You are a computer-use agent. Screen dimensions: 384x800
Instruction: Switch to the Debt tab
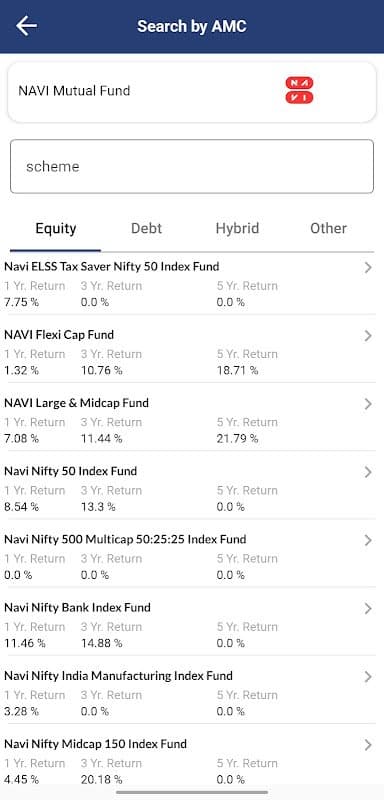146,228
